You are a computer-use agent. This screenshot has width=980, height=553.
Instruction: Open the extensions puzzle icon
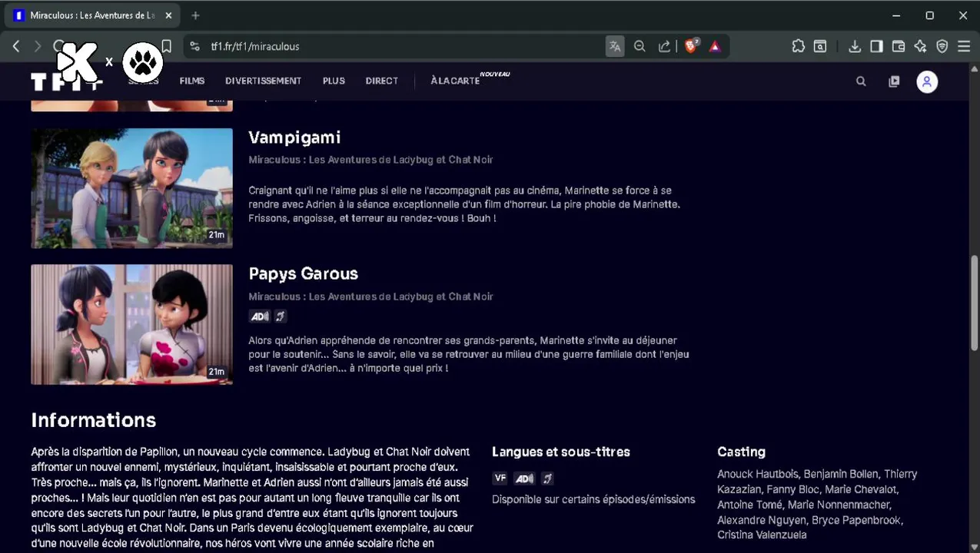(x=798, y=46)
